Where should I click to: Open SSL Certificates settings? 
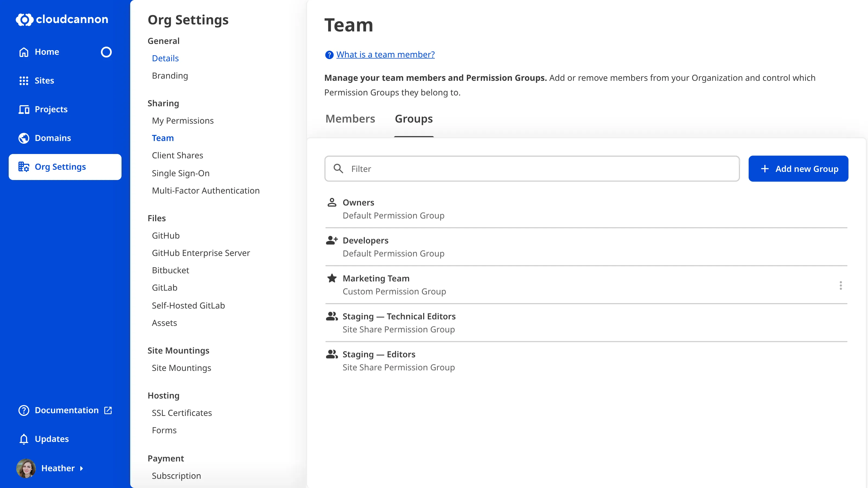pos(182,413)
